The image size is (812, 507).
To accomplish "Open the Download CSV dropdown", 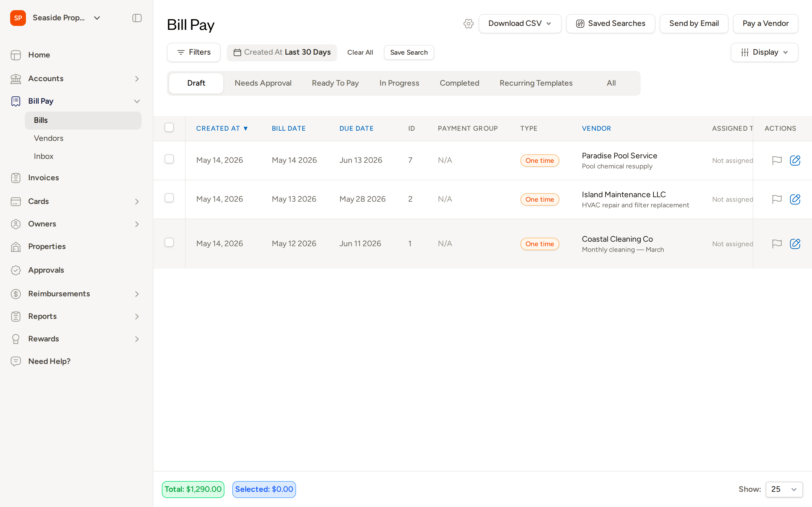I will (x=520, y=23).
